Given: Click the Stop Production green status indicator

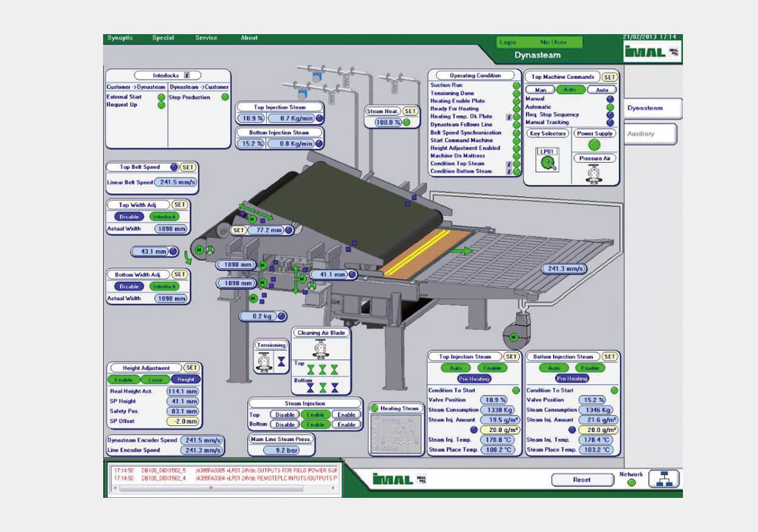Looking at the screenshot, I should point(225,97).
